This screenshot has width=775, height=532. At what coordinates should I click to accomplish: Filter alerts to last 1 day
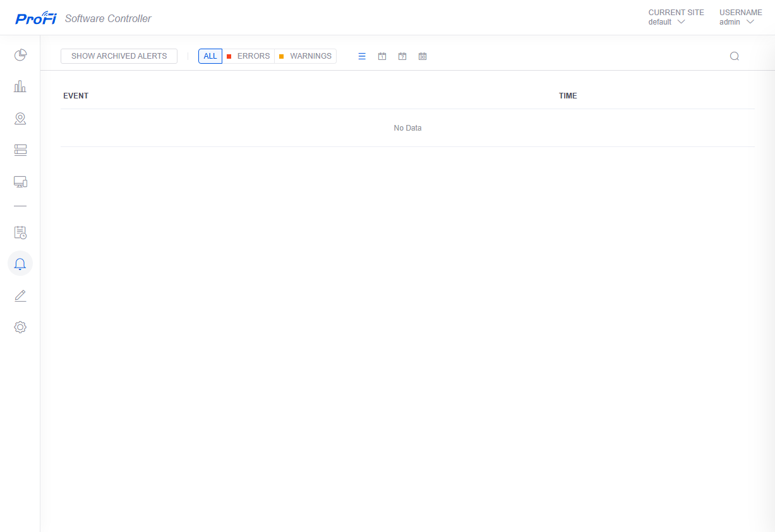coord(382,56)
